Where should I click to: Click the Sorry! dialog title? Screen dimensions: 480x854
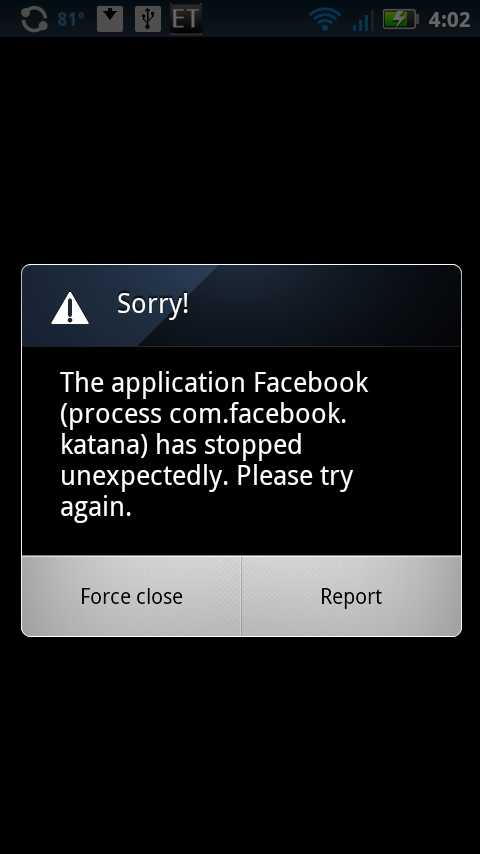(x=153, y=304)
